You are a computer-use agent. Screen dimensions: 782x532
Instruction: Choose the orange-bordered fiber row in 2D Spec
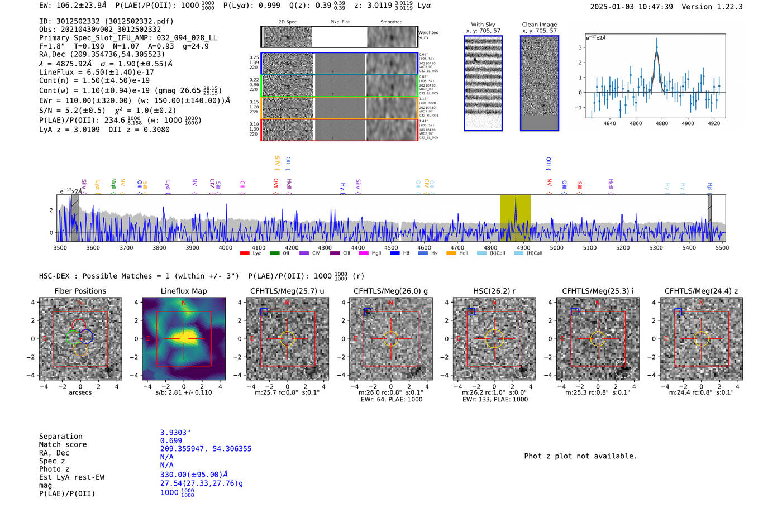[340, 108]
